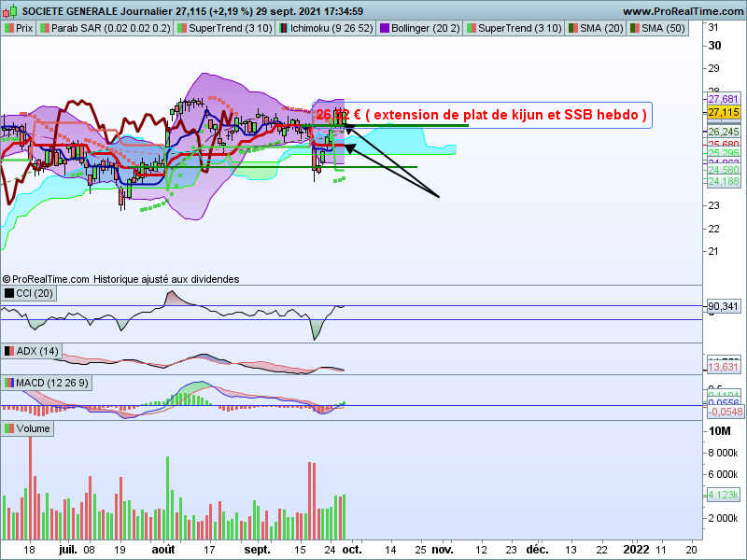This screenshot has height=560, width=747.
Task: Click the red 25,680 price label
Action: click(723, 144)
